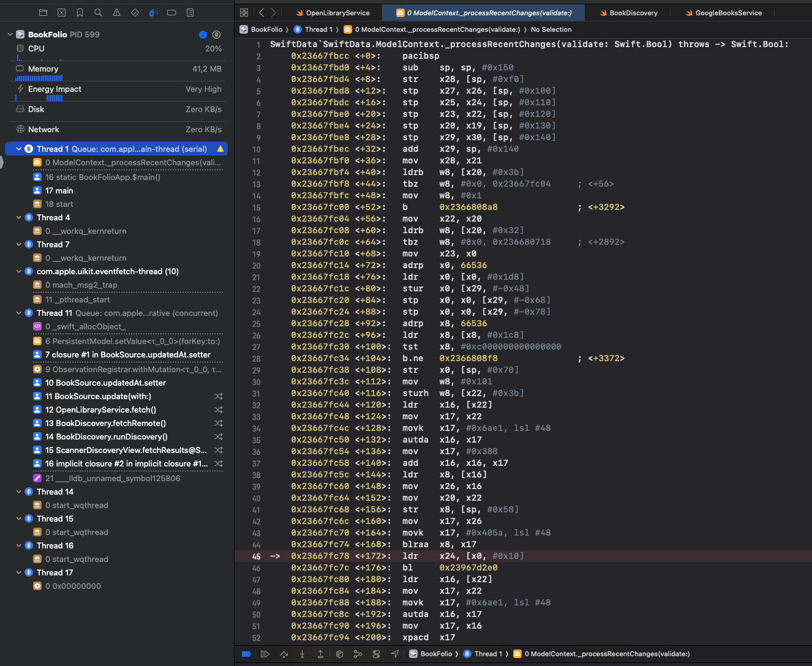The height and width of the screenshot is (666, 812).
Task: Collapse the Thread 11 disclosure arrow
Action: coord(19,313)
